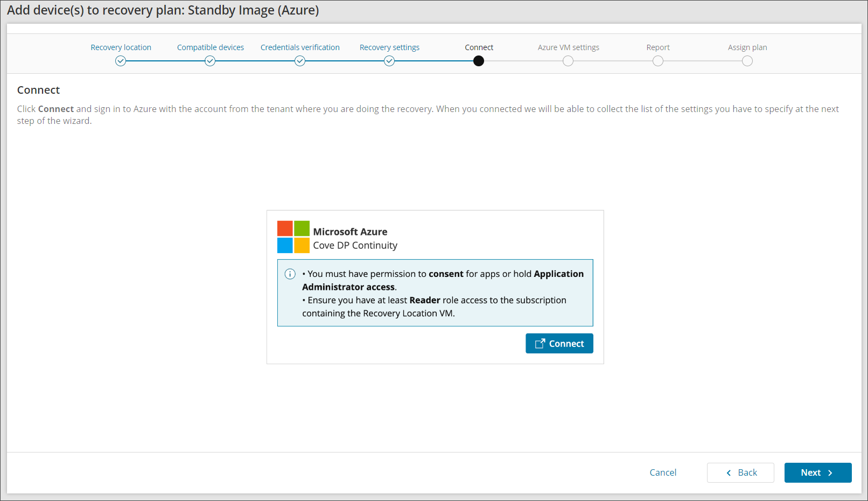Click the Report step empty circle
The width and height of the screenshot is (868, 501).
658,61
